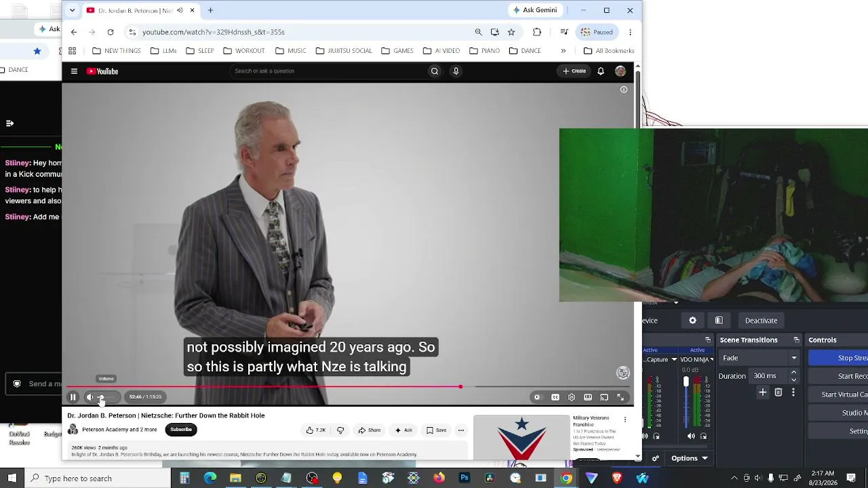Start voice search with microphone icon
This screenshot has width=868, height=488.
tap(456, 71)
